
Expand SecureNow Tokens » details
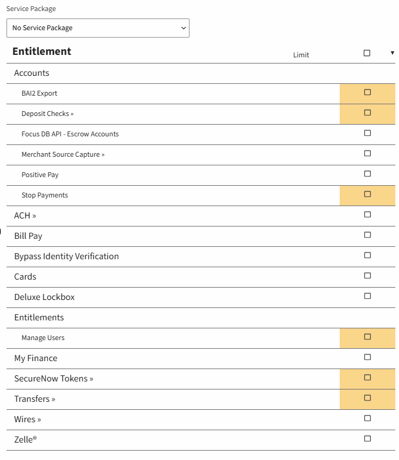[x=54, y=379]
